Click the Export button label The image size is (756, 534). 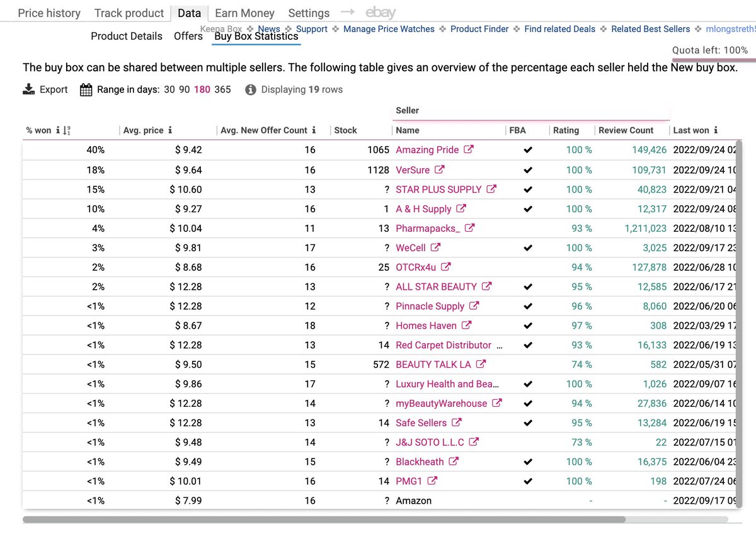[x=54, y=89]
